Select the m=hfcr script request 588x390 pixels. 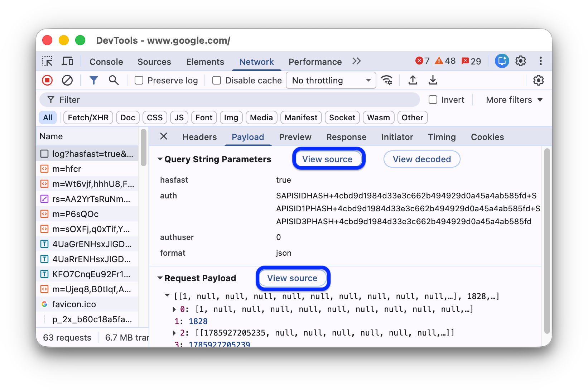[x=87, y=169]
